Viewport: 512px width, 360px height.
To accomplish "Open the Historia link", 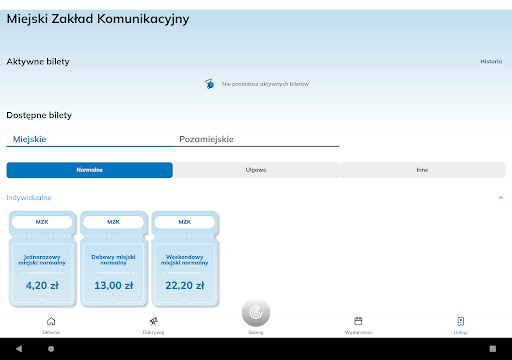I will click(491, 61).
